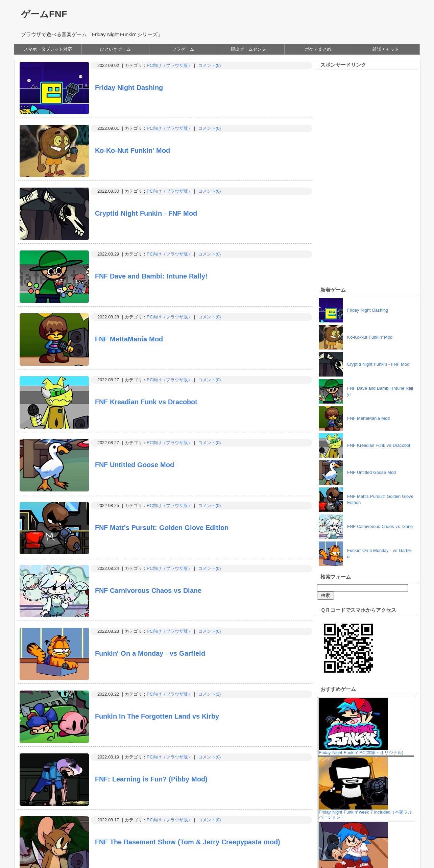Open Friday Night Funkin' week 7 included link
The image size is (434, 868).
point(365,815)
